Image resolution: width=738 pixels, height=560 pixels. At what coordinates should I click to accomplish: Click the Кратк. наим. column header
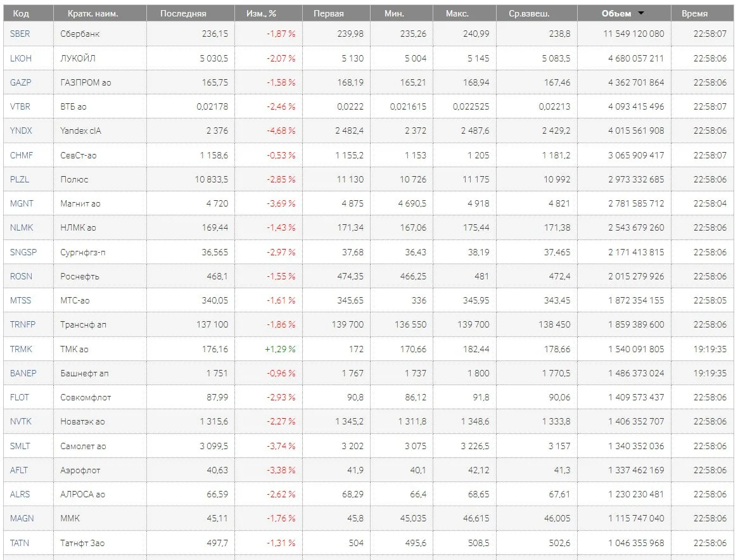click(94, 13)
